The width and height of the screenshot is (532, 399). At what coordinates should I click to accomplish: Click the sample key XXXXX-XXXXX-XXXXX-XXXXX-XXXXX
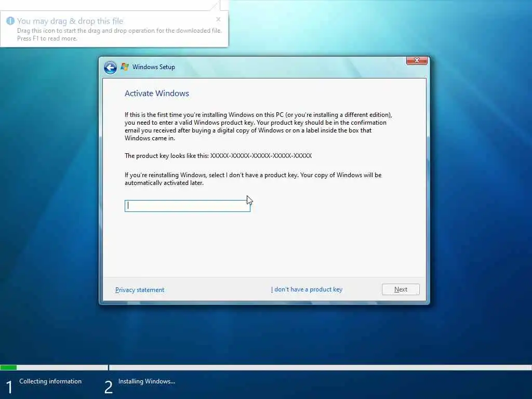point(261,156)
